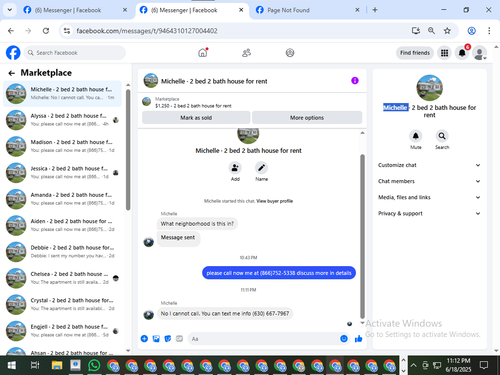Show hidden system tray icons
Screen dimensions: 500x375
click(413, 365)
